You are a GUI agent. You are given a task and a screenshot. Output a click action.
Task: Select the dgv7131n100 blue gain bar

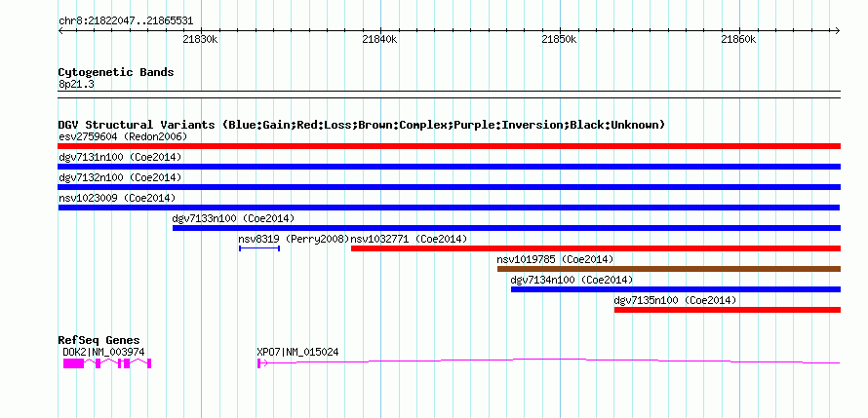[449, 167]
